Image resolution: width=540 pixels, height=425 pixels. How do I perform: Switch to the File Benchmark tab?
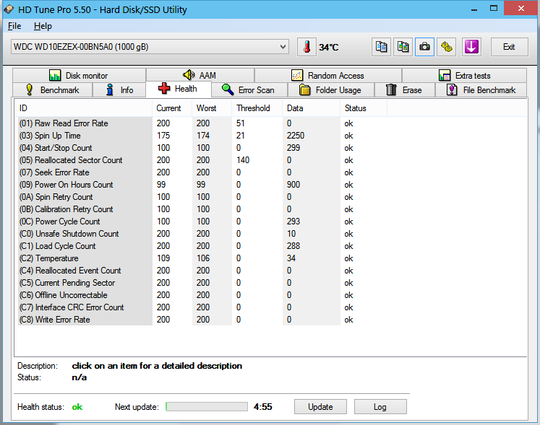pos(481,90)
